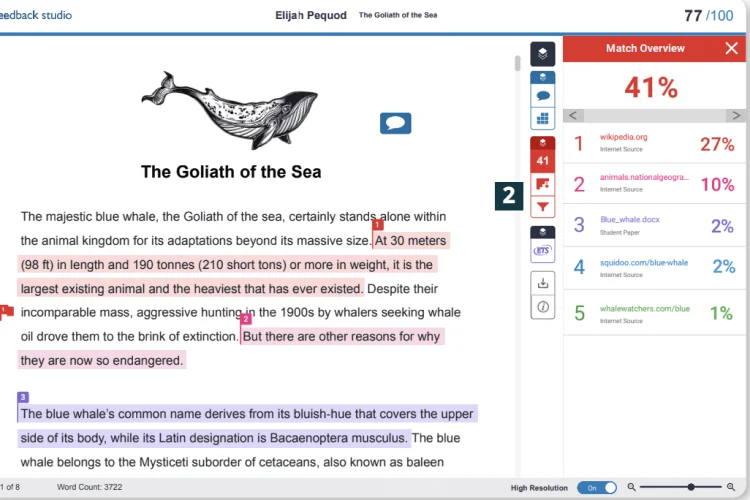The width and height of the screenshot is (750, 500).
Task: Select the Blue_whale.docx student paper match
Action: 654,225
